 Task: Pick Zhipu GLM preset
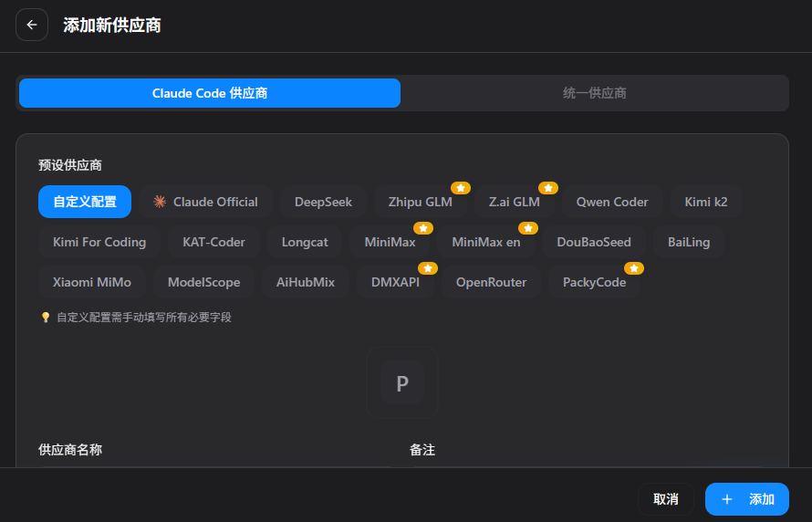point(420,202)
